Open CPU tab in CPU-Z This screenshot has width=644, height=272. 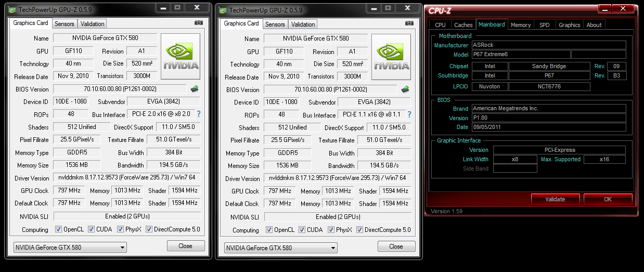click(x=440, y=25)
